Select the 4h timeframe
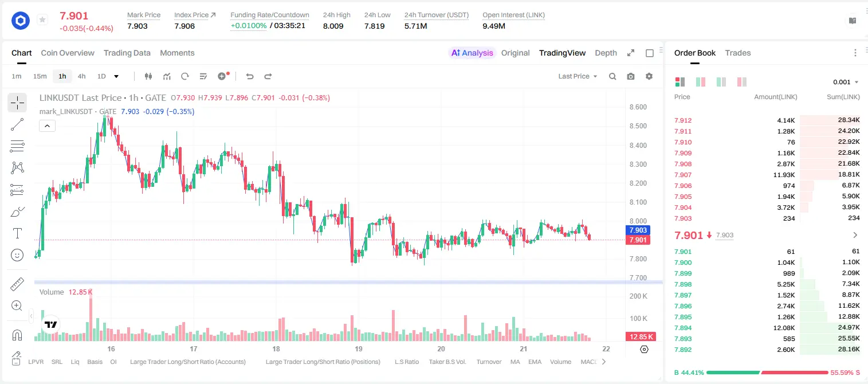868x384 pixels. pyautogui.click(x=81, y=76)
